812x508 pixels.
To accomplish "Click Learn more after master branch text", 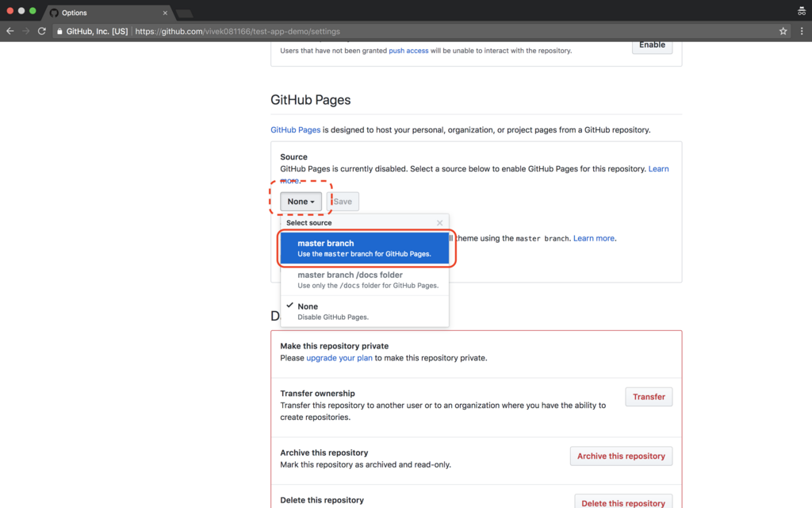I will coord(594,238).
